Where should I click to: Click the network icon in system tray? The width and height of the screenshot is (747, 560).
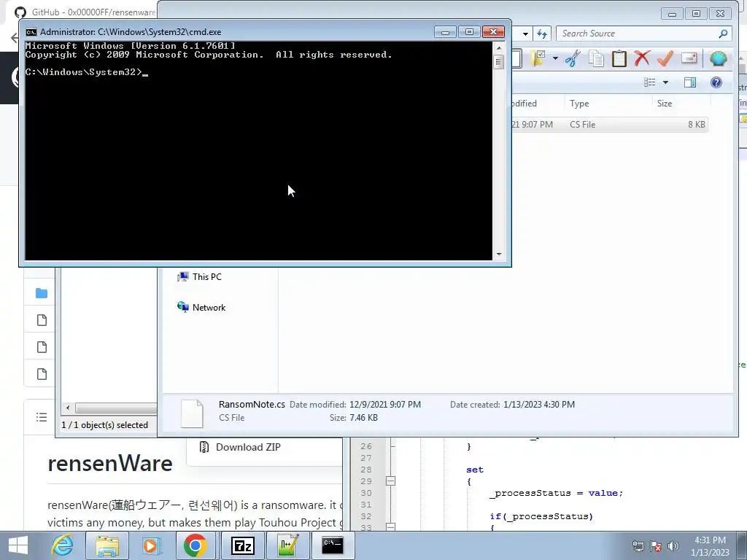coord(638,546)
